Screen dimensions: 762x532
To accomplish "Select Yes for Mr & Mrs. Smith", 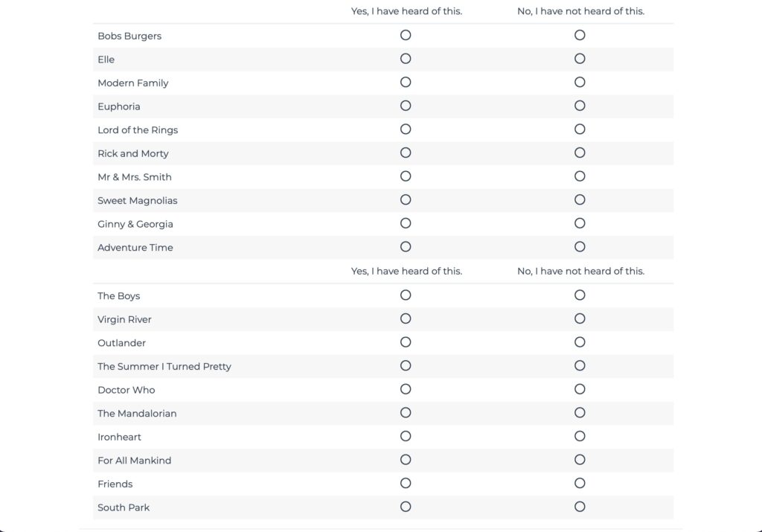I will coord(406,176).
